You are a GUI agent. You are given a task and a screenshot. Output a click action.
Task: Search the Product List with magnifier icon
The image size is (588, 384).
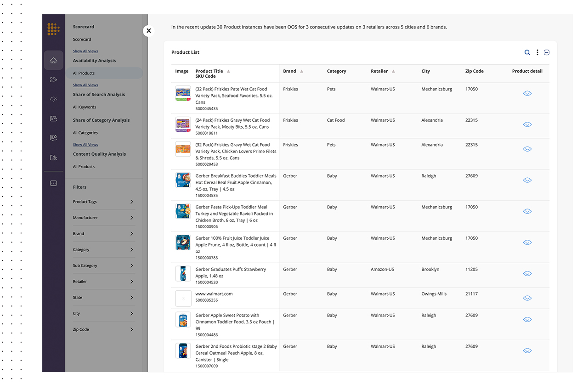click(x=527, y=52)
